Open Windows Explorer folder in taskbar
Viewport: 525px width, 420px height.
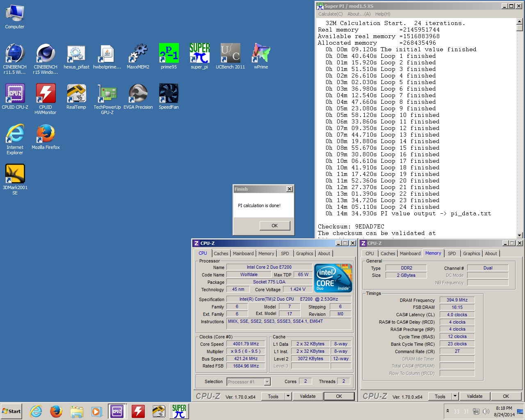pos(76,411)
